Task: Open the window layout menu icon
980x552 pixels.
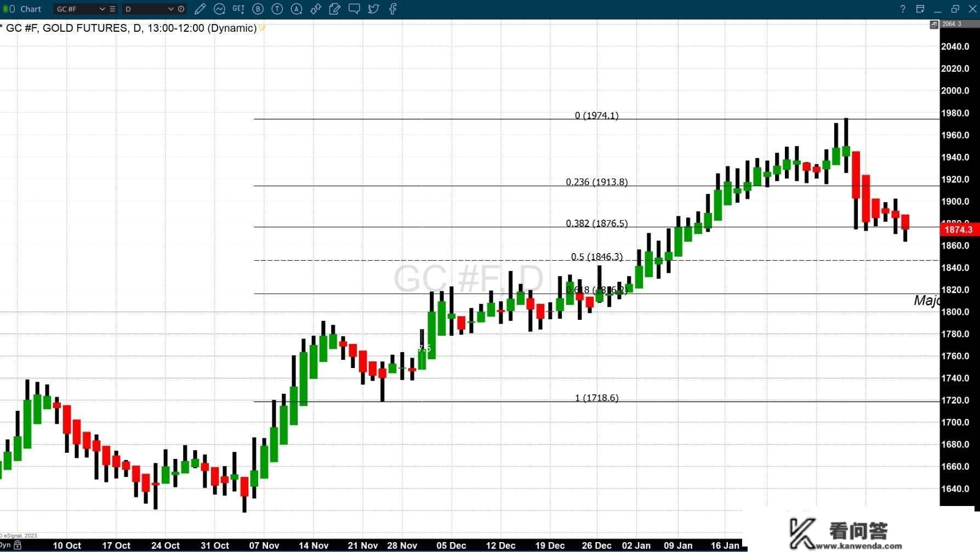Action: point(920,9)
